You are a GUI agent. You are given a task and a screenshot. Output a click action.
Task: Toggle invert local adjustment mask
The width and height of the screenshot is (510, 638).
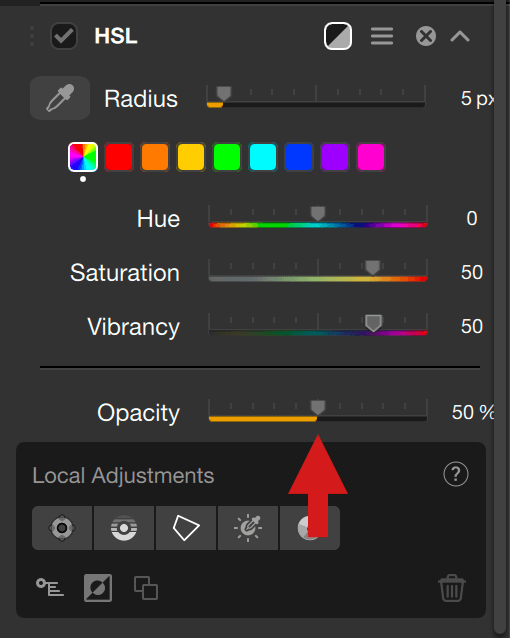98,588
